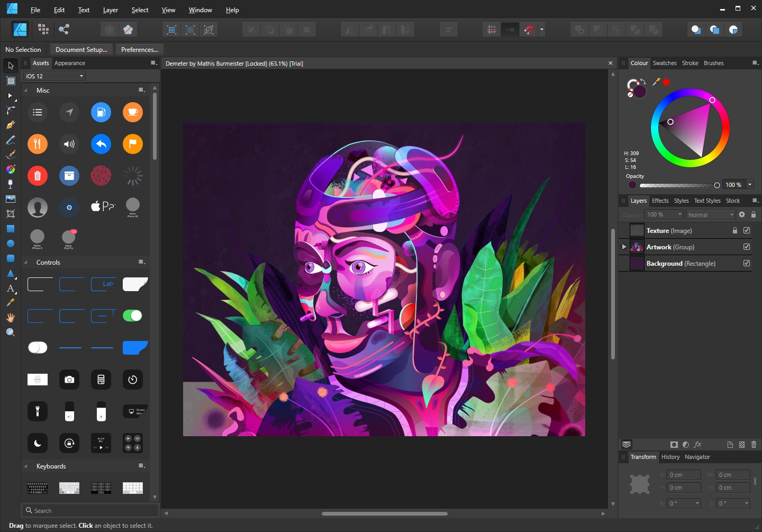The image size is (762, 532).
Task: Select the Ellipse shape tool
Action: [x=10, y=244]
